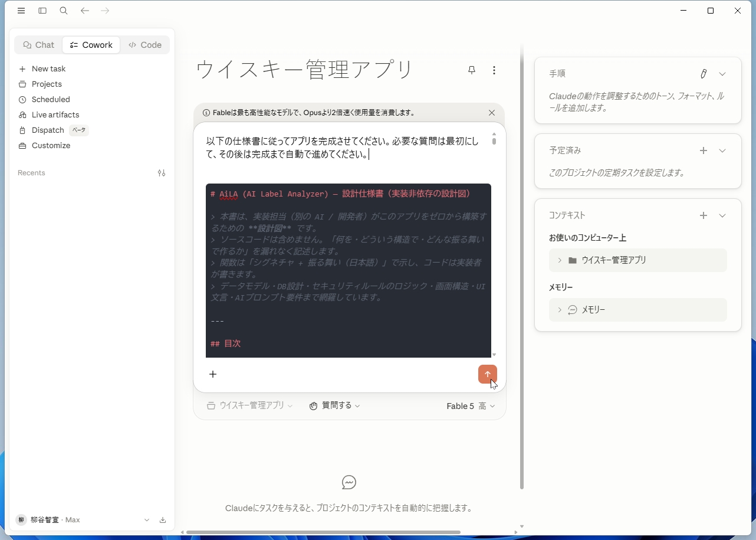Viewport: 756px width, 540px height.
Task: Open Dispatch beta in the sidebar
Action: [53, 130]
